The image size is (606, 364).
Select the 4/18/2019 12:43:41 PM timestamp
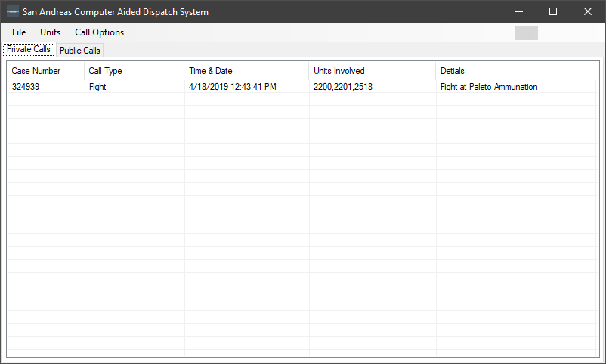coord(233,87)
